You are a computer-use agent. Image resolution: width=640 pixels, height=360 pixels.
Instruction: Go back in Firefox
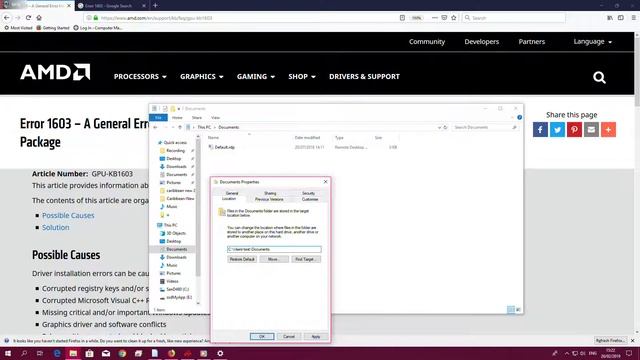click(x=7, y=18)
